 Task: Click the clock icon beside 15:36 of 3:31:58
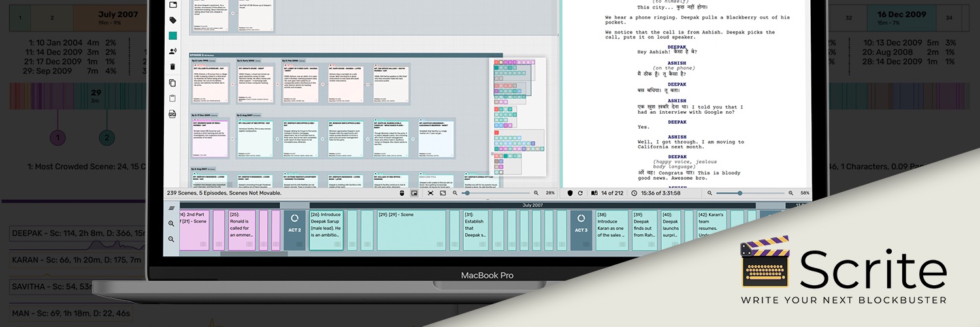(x=634, y=193)
